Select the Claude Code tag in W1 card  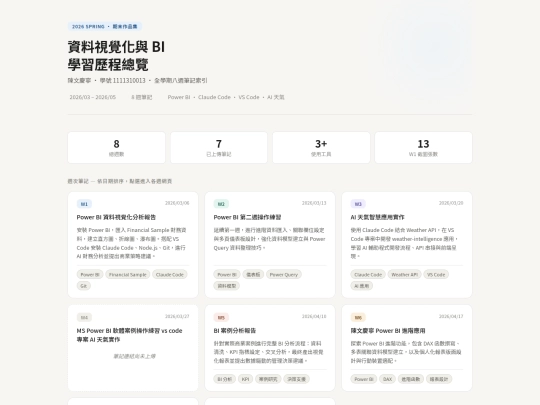coord(169,274)
